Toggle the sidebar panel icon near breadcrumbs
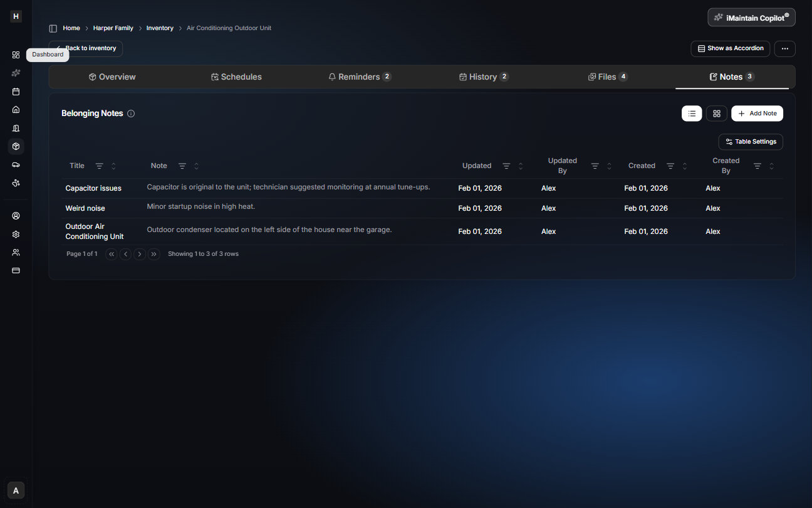The height and width of the screenshot is (508, 812). (53, 28)
